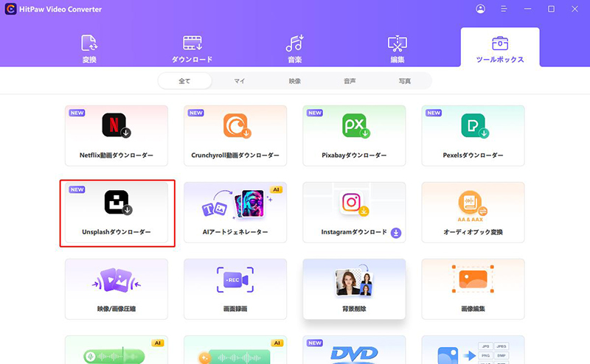
Task: Go to the 編集 (Edit) tab
Action: click(x=398, y=48)
